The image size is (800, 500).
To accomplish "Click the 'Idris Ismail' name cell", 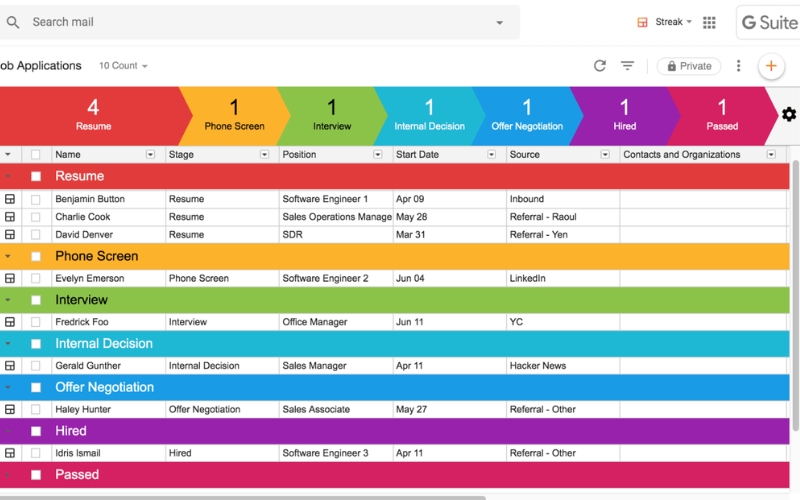I will pyautogui.click(x=108, y=453).
